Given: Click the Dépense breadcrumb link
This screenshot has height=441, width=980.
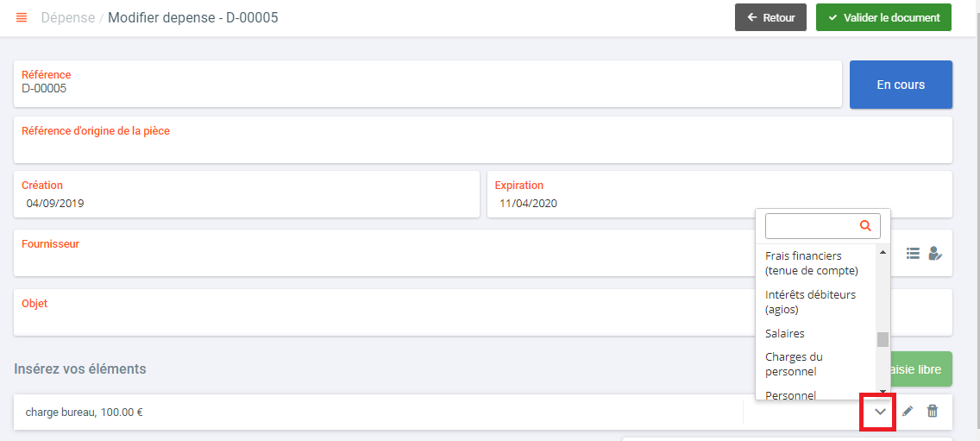Looking at the screenshot, I should click(x=66, y=17).
